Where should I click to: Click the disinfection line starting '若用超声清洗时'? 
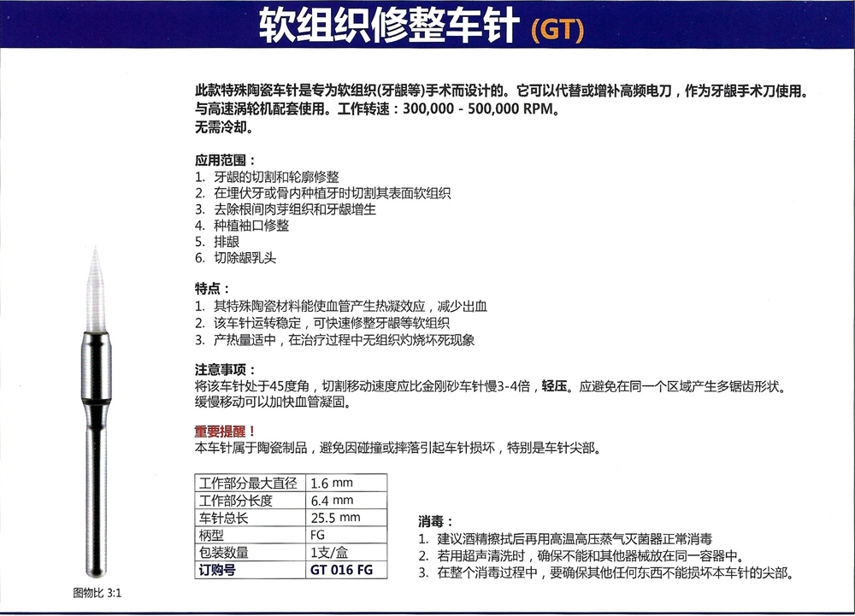[591, 556]
